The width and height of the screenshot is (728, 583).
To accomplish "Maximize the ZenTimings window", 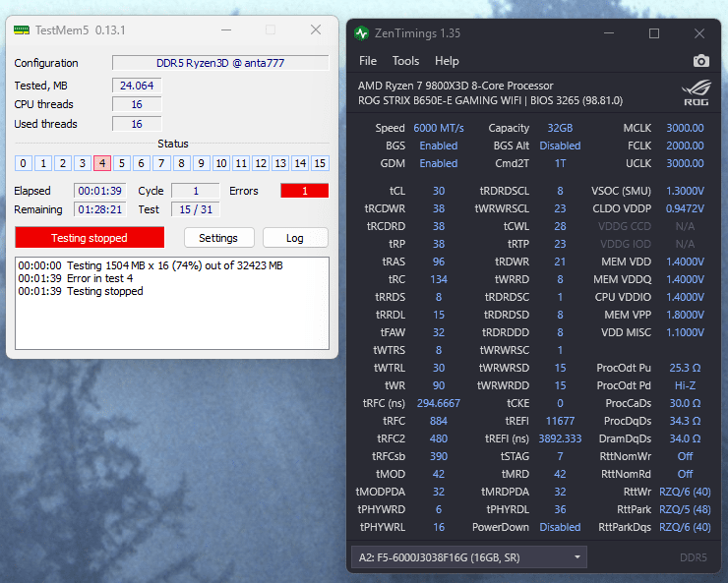I will click(654, 33).
